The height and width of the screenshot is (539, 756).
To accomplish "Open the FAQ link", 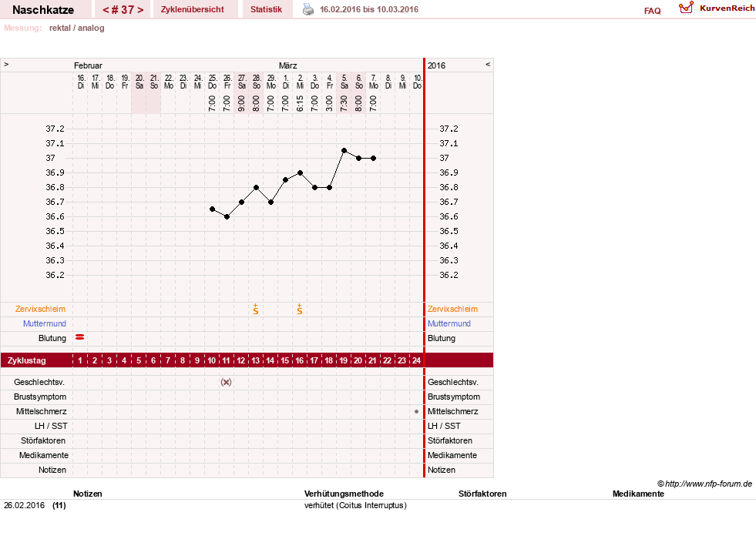I will click(x=652, y=11).
